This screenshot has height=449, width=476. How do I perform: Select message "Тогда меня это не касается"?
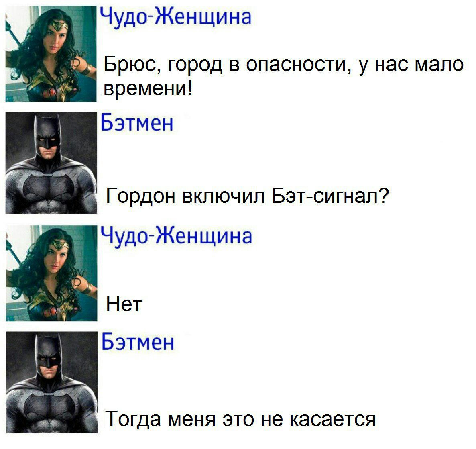pos(241,419)
